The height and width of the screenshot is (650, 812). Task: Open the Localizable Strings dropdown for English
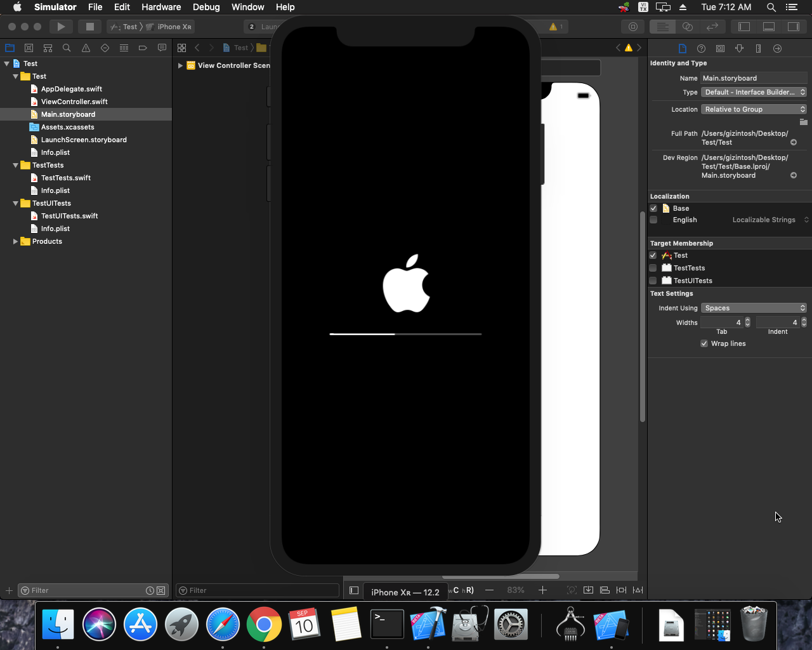click(x=770, y=220)
